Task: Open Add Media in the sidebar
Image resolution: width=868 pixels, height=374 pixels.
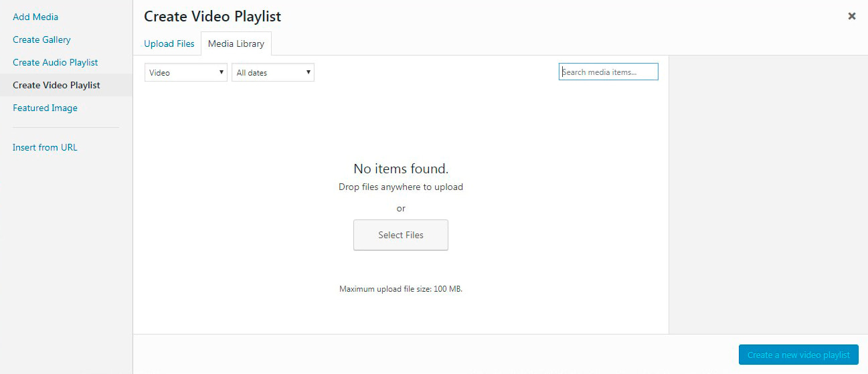Action: [x=35, y=17]
